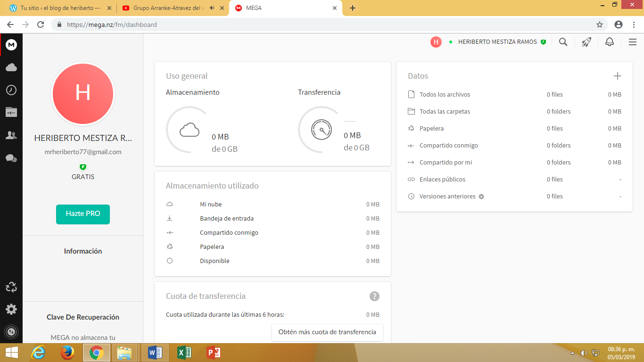Image resolution: width=644 pixels, height=362 pixels.
Task: Expand Datos panel with the plus icon
Action: (618, 76)
